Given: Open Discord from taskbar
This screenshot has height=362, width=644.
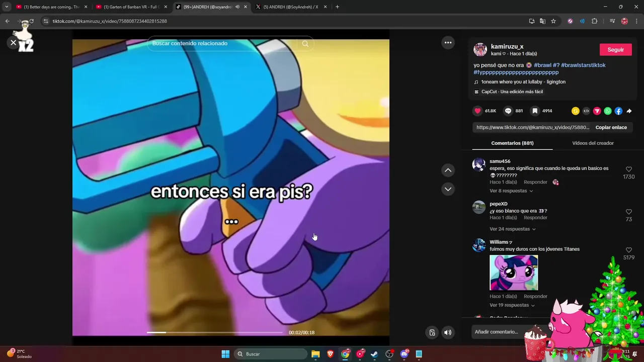Looking at the screenshot, I should point(404,354).
